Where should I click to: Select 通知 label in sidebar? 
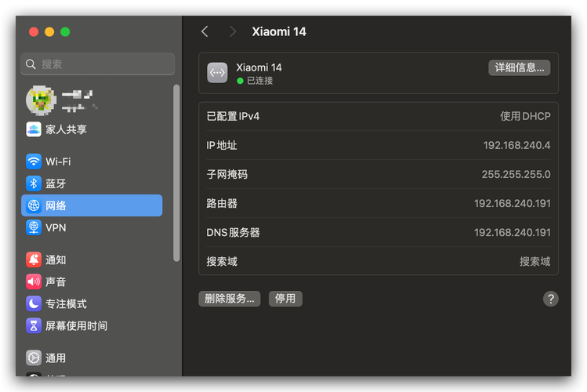pyautogui.click(x=56, y=260)
